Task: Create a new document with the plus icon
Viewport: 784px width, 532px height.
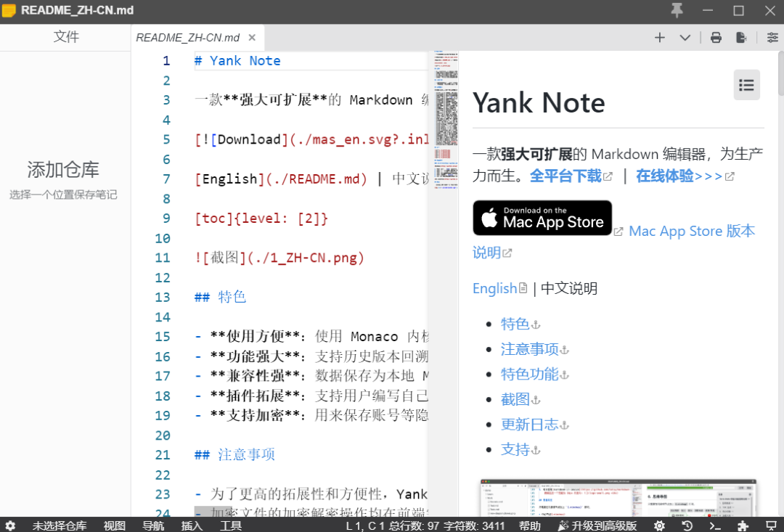Action: [x=659, y=37]
